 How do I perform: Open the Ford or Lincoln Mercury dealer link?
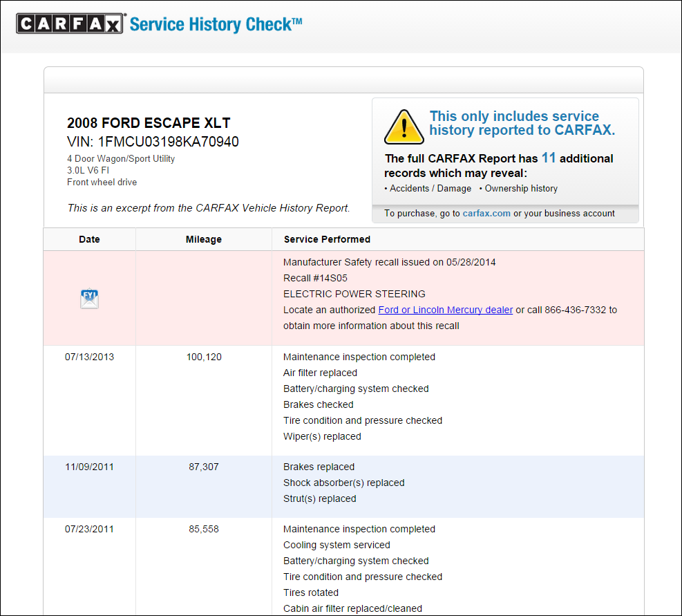coord(445,310)
